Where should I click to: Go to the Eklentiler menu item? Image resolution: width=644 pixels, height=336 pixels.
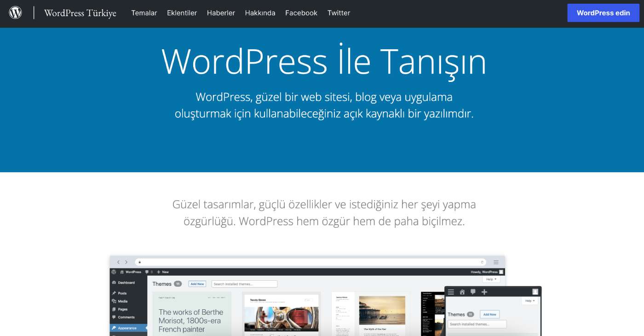182,13
